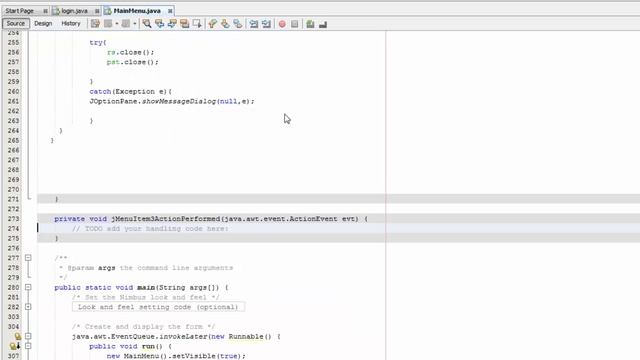Image resolution: width=640 pixels, height=360 pixels.
Task: Expand the folded look and feel code
Action: pyautogui.click(x=28, y=307)
